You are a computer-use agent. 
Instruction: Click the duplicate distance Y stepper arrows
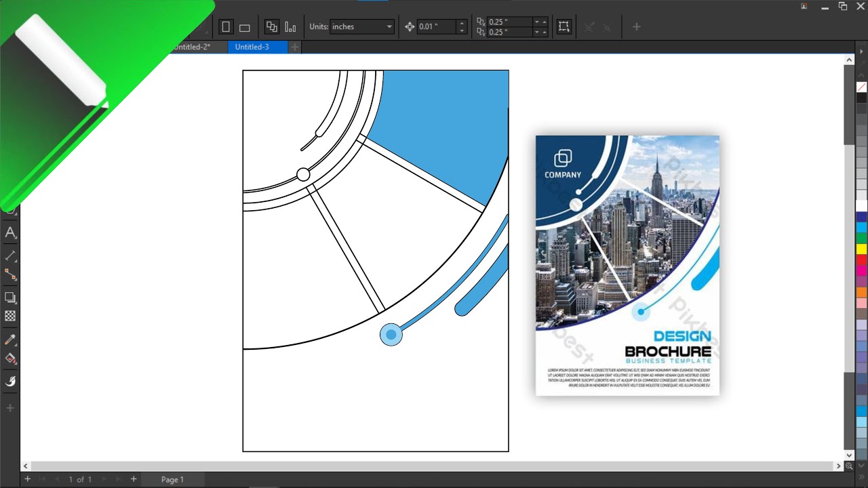point(540,32)
